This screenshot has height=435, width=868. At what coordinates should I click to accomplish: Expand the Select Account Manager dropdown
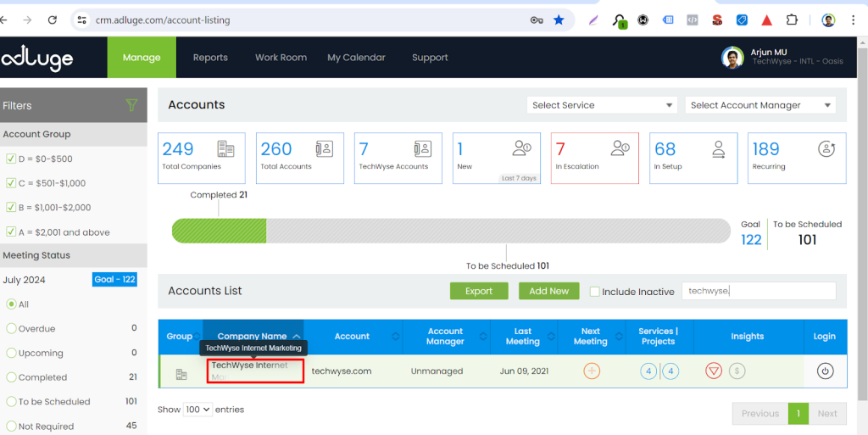pyautogui.click(x=759, y=105)
